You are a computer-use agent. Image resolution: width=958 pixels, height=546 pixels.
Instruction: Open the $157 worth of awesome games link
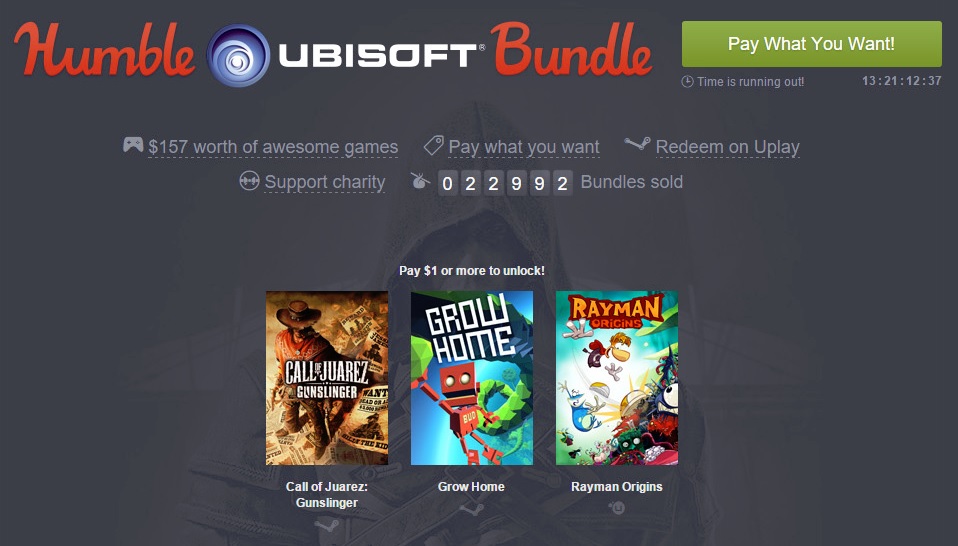coord(273,147)
